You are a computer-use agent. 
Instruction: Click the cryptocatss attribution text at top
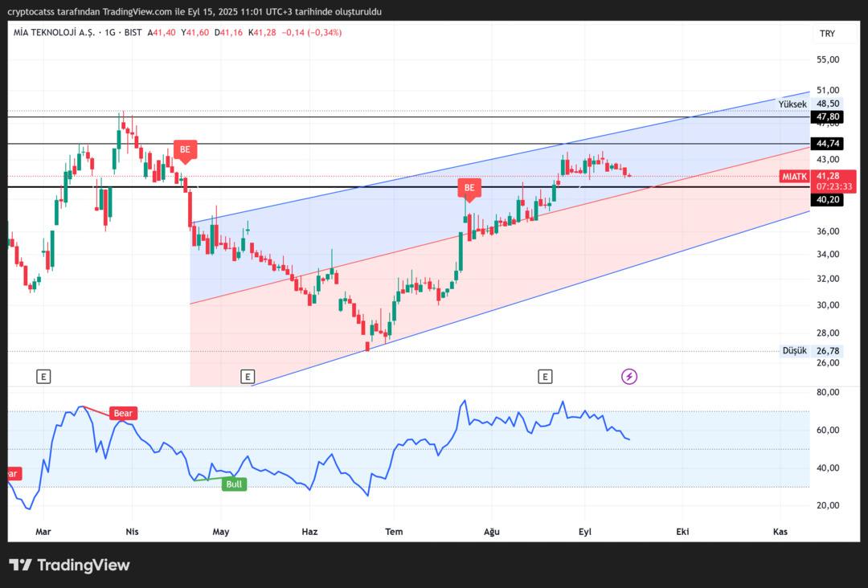pos(194,11)
